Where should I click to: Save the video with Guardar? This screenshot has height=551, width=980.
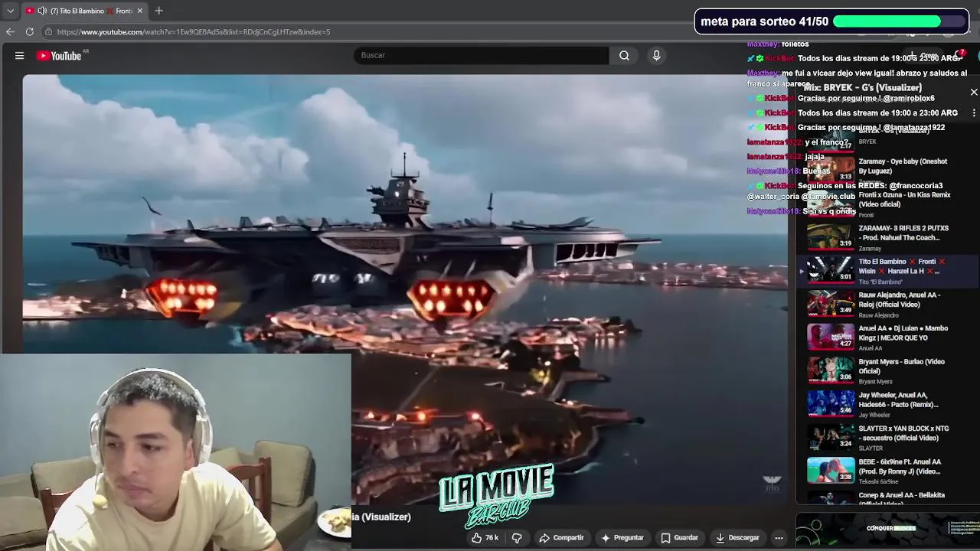pos(679,538)
